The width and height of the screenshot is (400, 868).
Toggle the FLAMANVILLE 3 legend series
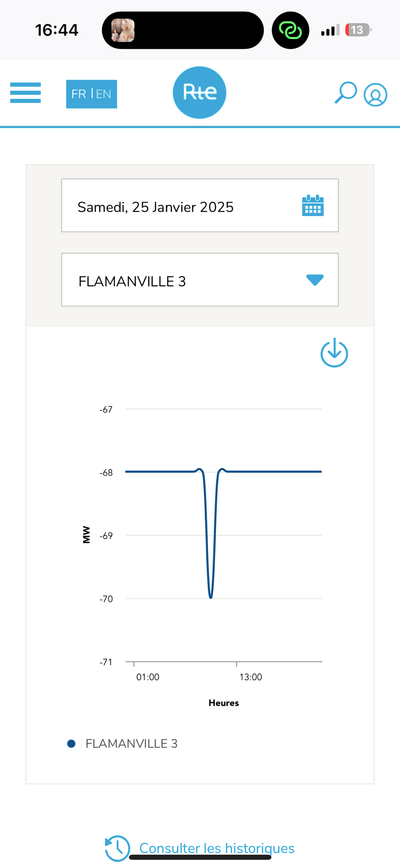[x=131, y=743]
